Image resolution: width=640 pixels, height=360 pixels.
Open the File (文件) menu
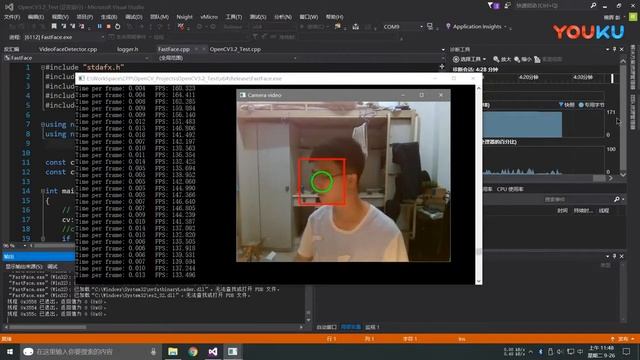pos(12,17)
